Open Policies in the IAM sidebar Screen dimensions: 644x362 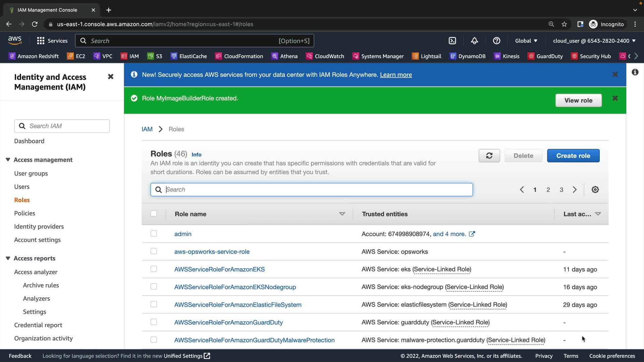click(24, 213)
